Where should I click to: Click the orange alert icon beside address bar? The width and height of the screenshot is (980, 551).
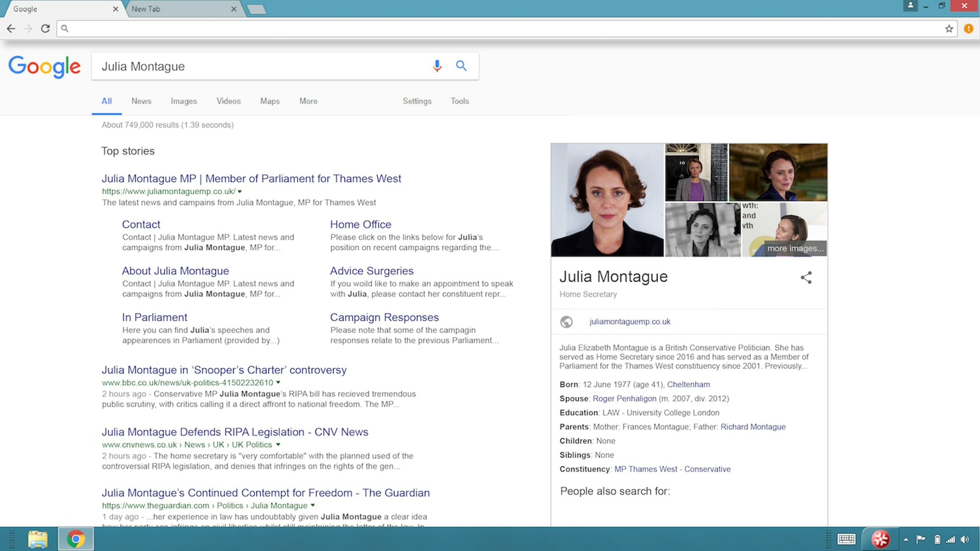coord(968,28)
